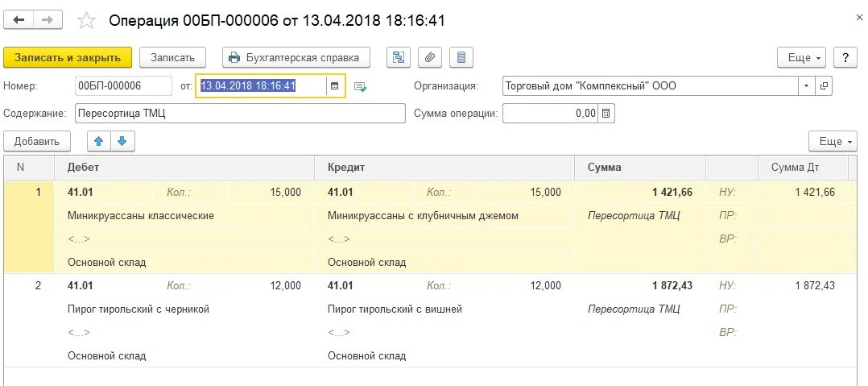Expand the Организация dropdown list

point(806,86)
